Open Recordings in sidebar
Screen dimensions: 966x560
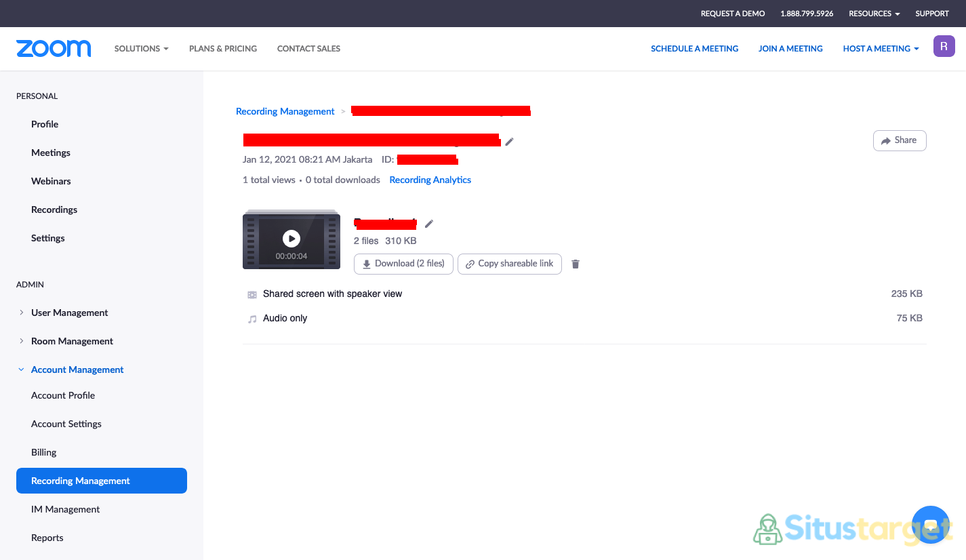point(54,209)
